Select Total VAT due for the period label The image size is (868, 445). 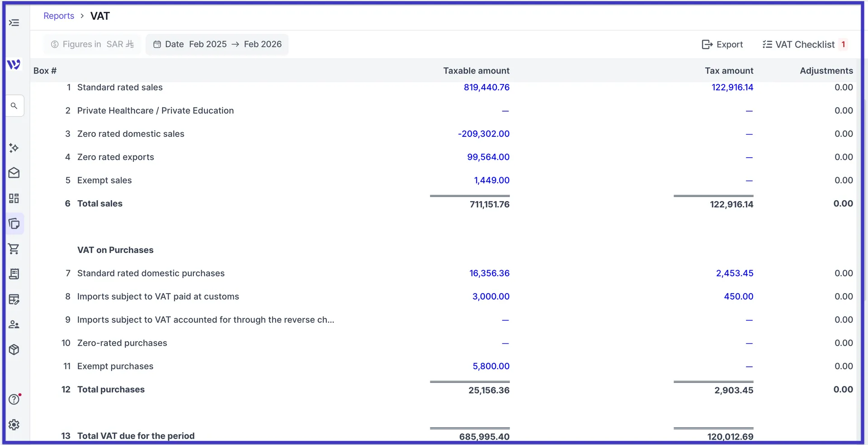tap(136, 436)
